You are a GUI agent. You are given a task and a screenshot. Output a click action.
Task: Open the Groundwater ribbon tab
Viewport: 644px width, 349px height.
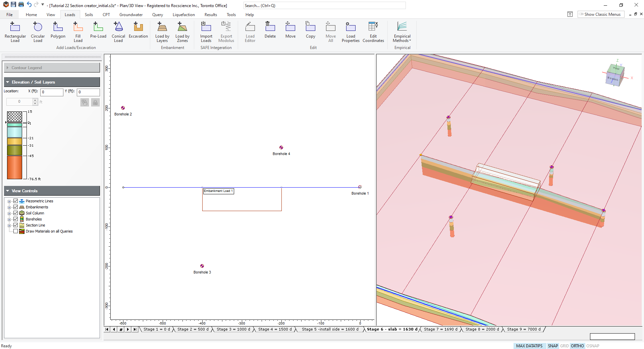click(131, 15)
